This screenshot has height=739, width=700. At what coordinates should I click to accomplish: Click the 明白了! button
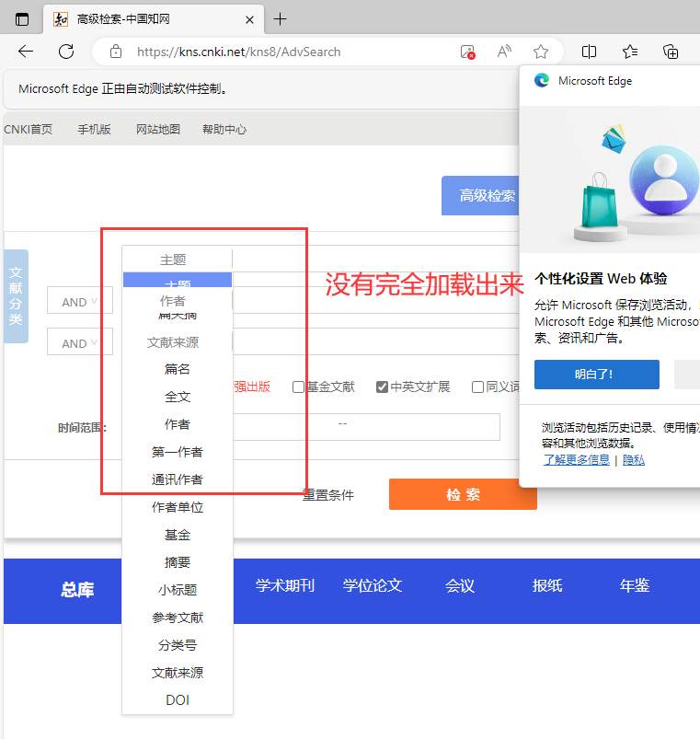point(596,375)
